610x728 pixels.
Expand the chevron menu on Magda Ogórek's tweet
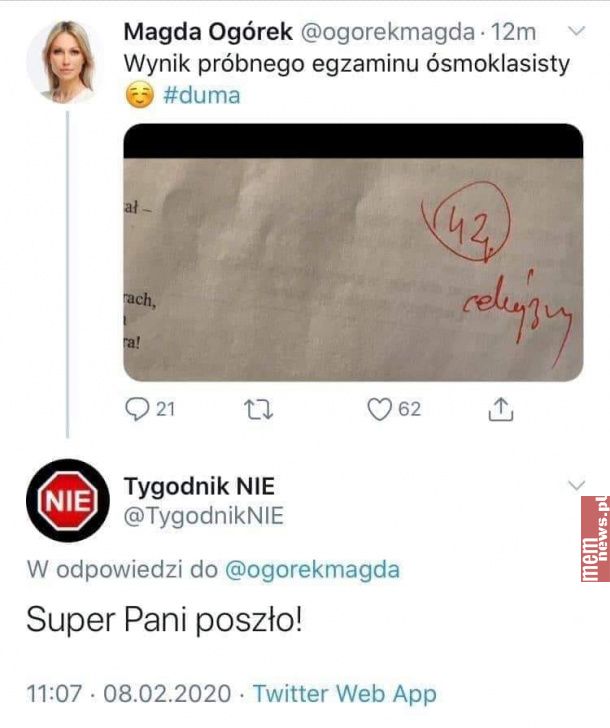[x=577, y=32]
